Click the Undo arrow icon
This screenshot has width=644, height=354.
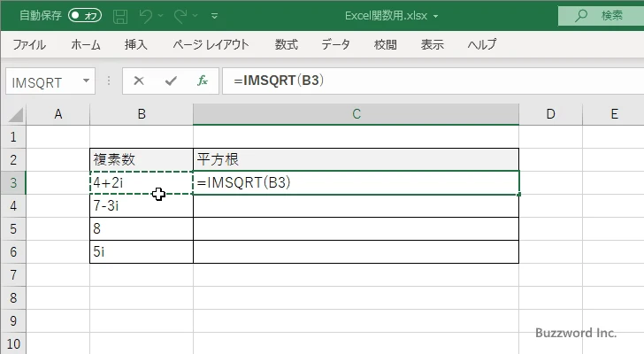(x=145, y=16)
